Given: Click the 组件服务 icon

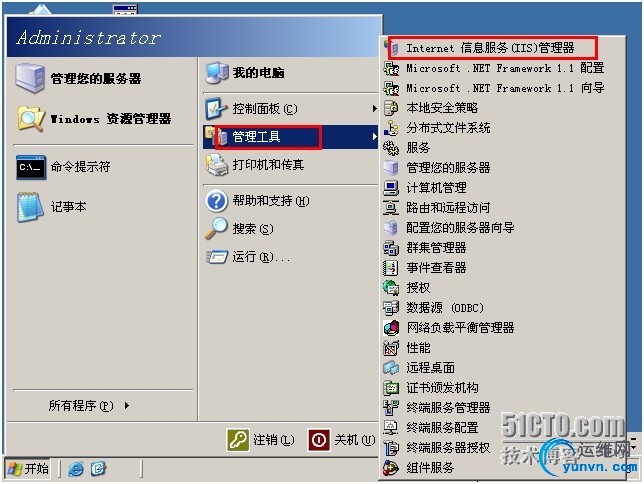Looking at the screenshot, I should click(x=391, y=468).
